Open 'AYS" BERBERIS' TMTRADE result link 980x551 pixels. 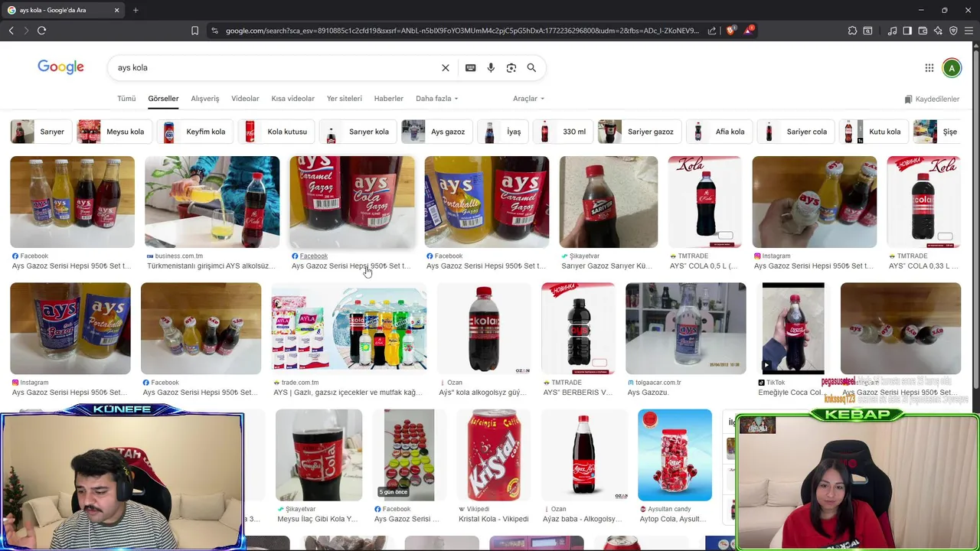click(578, 393)
